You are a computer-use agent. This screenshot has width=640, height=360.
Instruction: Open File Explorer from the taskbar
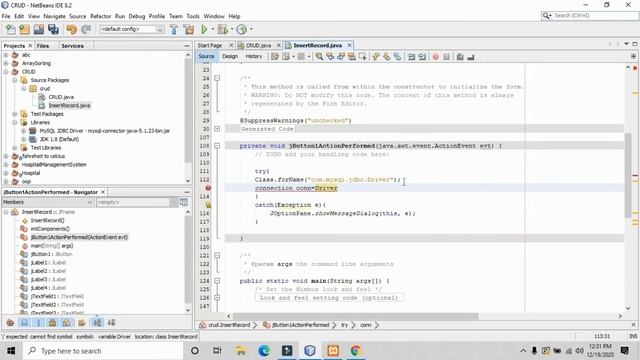click(241, 351)
